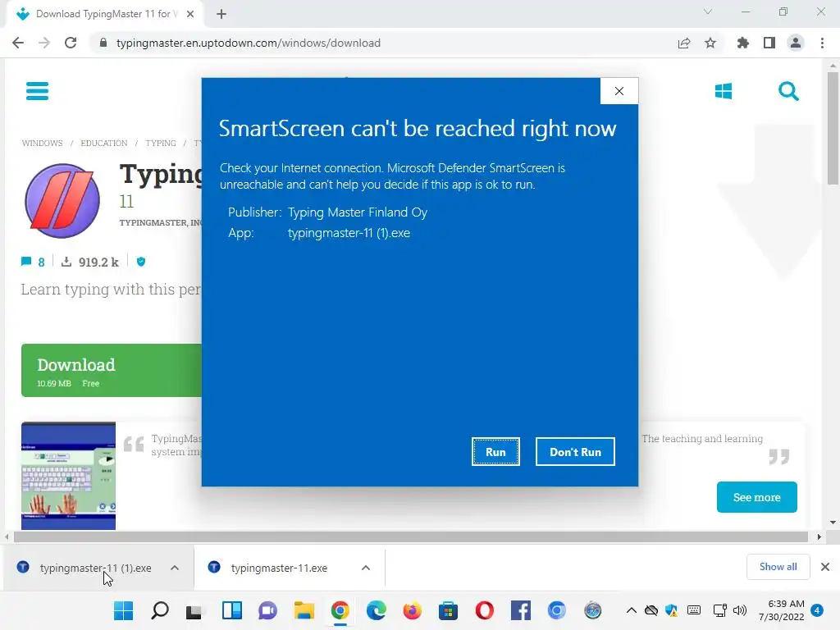Open volume control in system tray
840x630 pixels.
click(x=740, y=610)
